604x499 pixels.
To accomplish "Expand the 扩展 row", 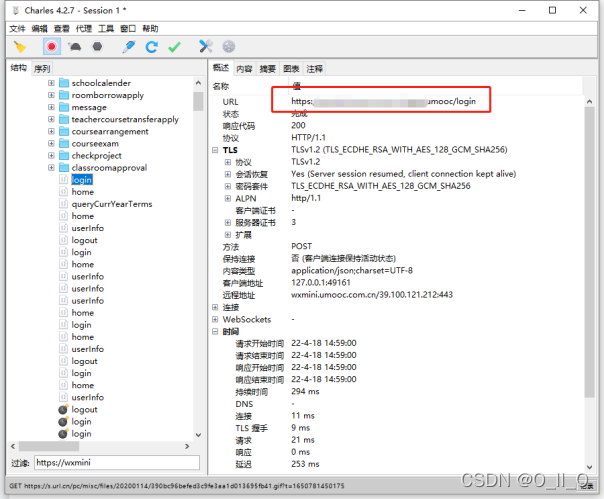I will [x=228, y=235].
